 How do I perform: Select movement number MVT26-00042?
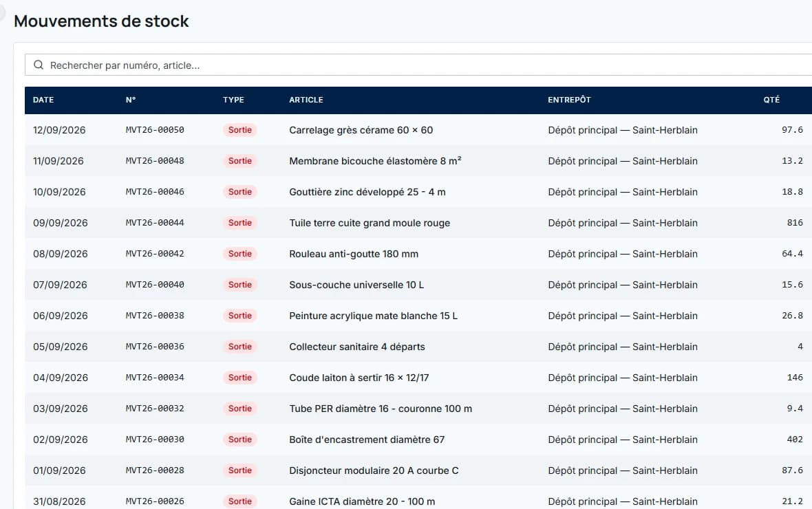click(x=155, y=254)
